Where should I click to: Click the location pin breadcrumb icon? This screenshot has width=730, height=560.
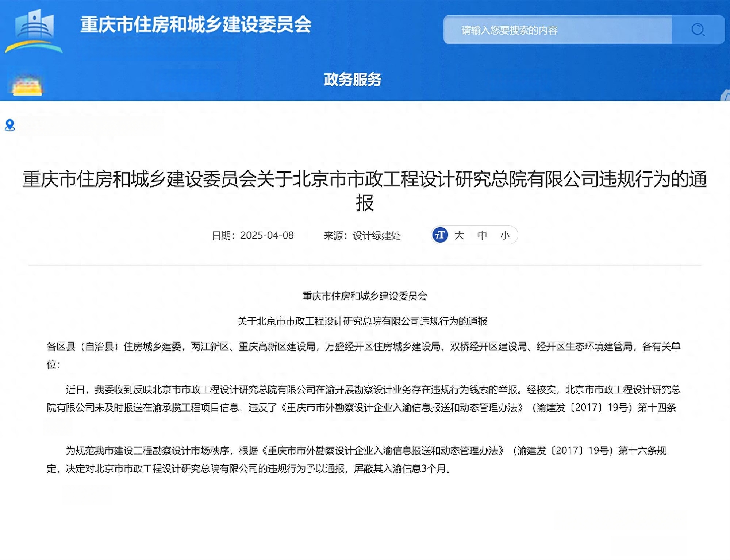pyautogui.click(x=10, y=125)
